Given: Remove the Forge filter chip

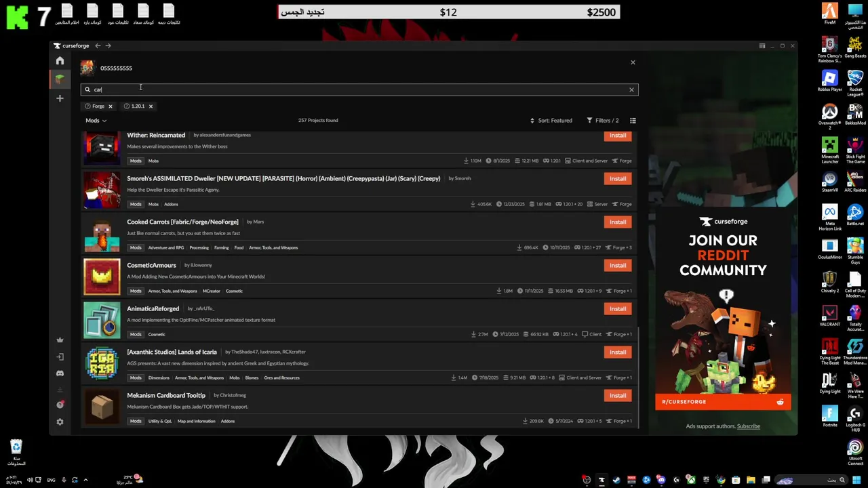Looking at the screenshot, I should pos(110,106).
